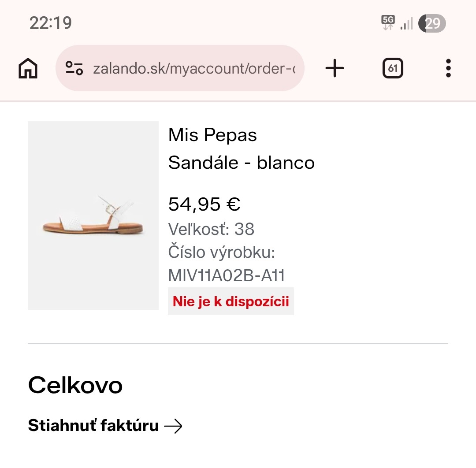Tap the Nie je k dispozícii badge
The image size is (476, 468).
231,301
